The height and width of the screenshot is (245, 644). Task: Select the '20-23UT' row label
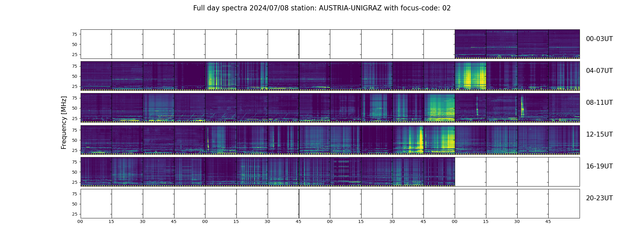pyautogui.click(x=599, y=198)
